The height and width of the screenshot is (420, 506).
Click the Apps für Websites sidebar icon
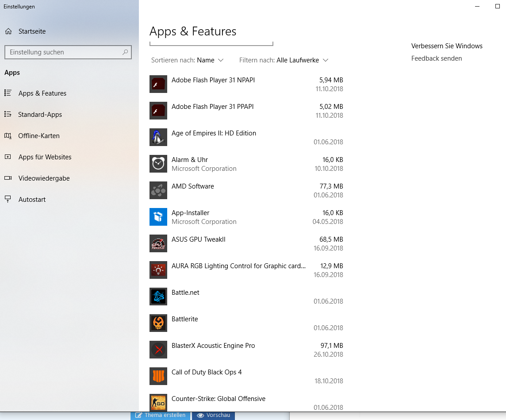click(x=8, y=157)
